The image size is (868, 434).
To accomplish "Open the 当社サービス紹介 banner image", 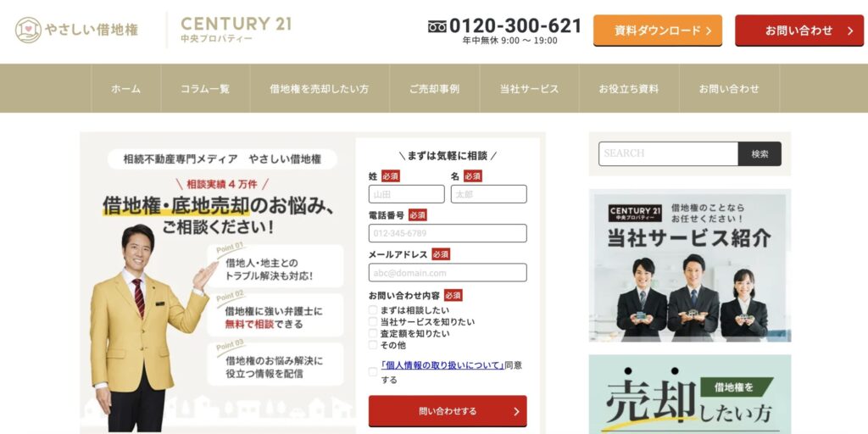I will click(690, 265).
